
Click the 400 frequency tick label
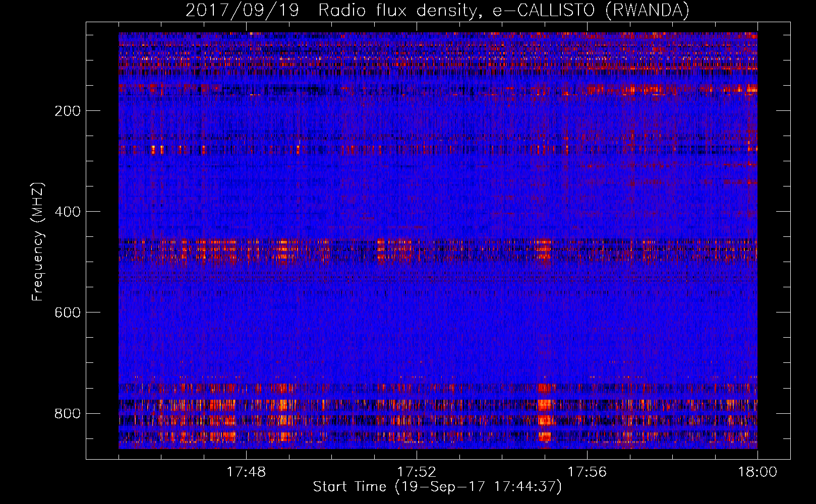coord(68,212)
